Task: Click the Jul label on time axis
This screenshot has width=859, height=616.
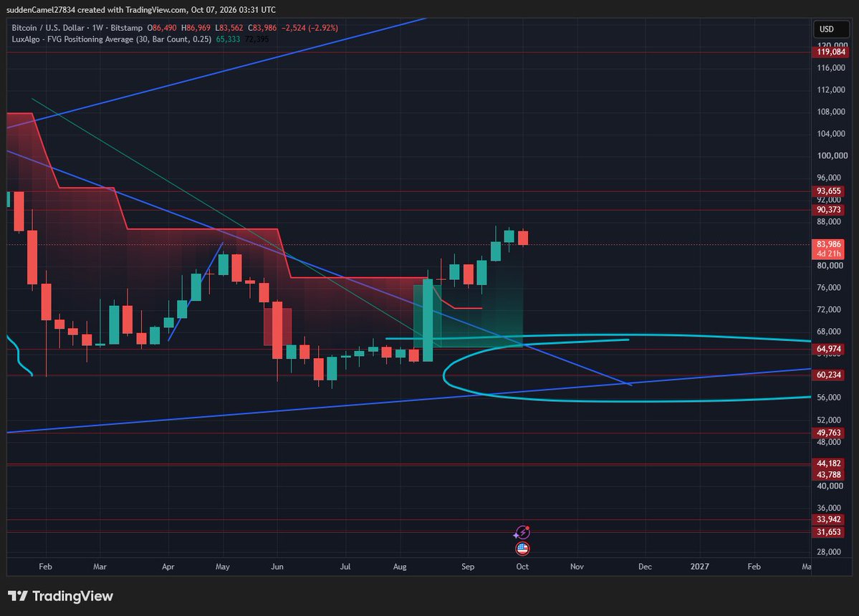Action: [x=345, y=567]
